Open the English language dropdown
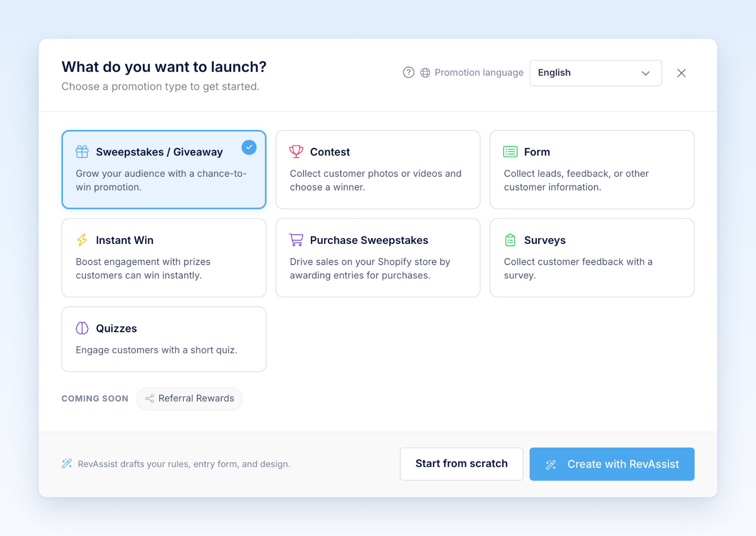Viewport: 756px width, 536px height. 595,73
